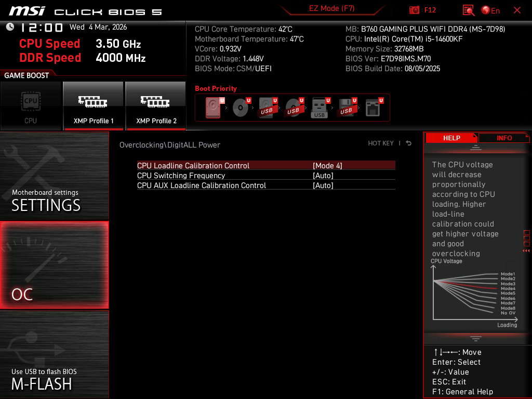Viewport: 532px width, 399px height.
Task: Click the DDR Voltage 1.448V reading
Action: 229,59
